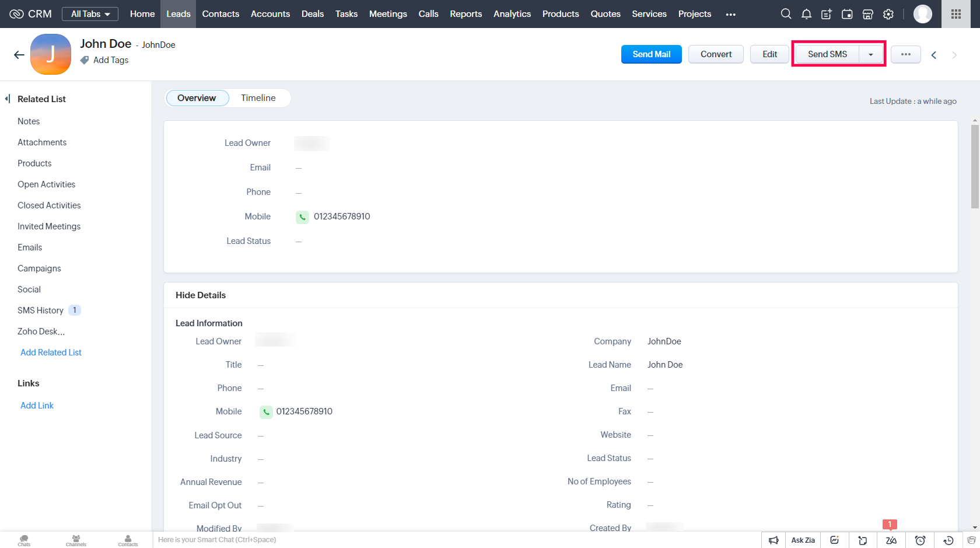The image size is (980, 548).
Task: Click the Edit button
Action: (x=769, y=54)
